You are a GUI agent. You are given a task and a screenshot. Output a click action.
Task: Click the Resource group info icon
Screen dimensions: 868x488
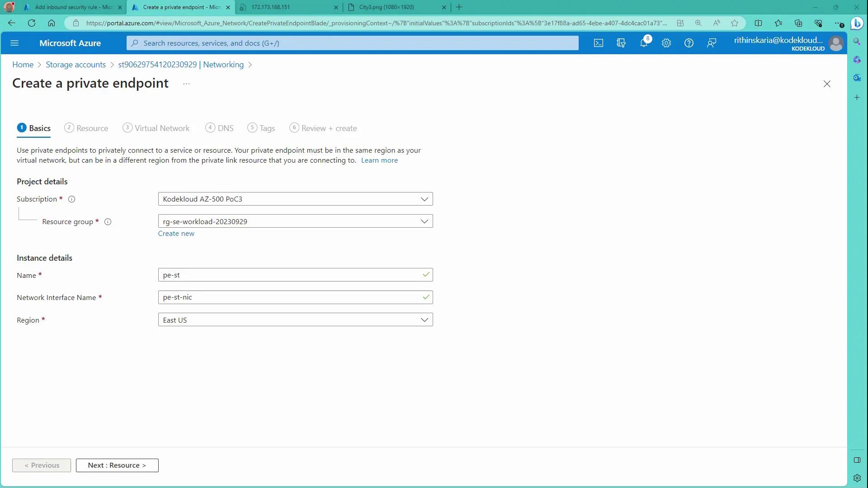pos(108,222)
